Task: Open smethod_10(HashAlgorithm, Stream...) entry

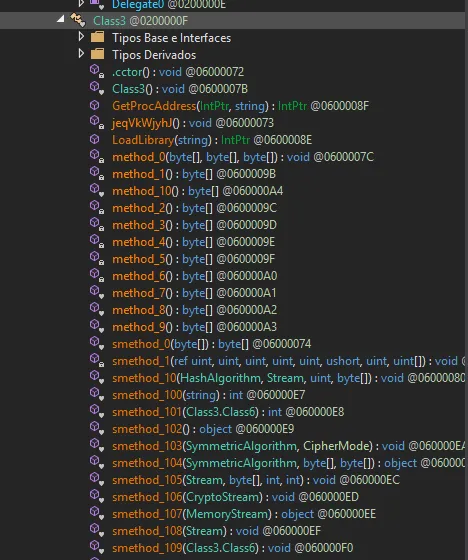Action: (x=288, y=378)
